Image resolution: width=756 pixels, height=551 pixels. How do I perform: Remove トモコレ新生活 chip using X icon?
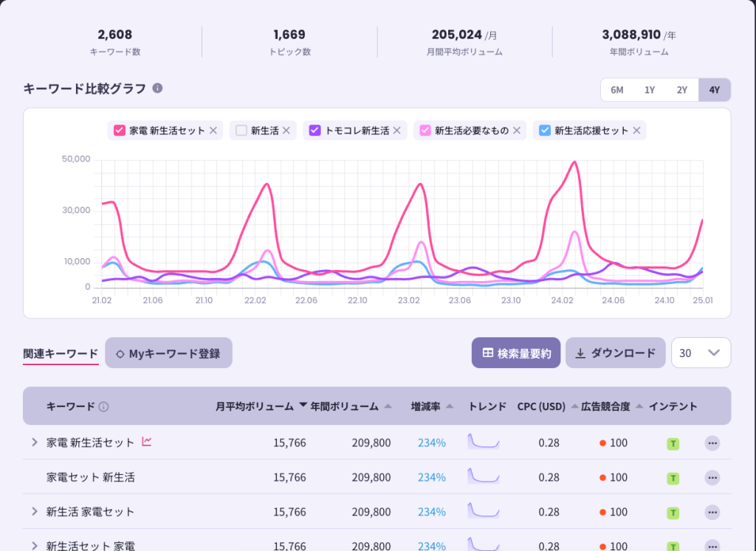(x=396, y=131)
